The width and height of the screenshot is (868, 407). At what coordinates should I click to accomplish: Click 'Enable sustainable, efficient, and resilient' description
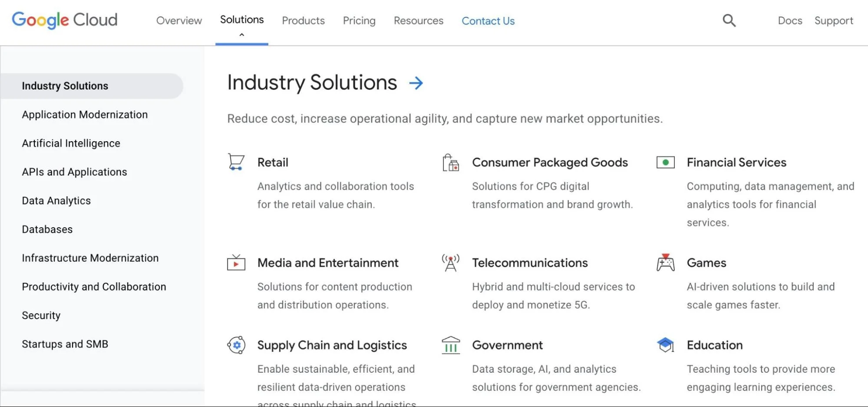click(337, 385)
